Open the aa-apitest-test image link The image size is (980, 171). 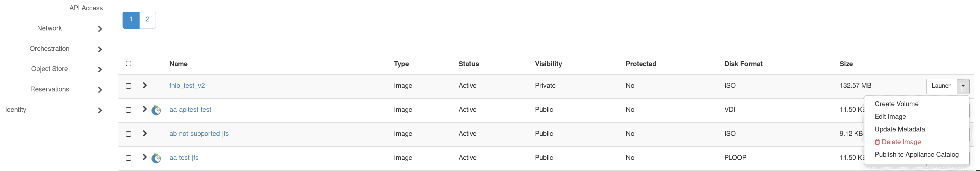tap(190, 110)
